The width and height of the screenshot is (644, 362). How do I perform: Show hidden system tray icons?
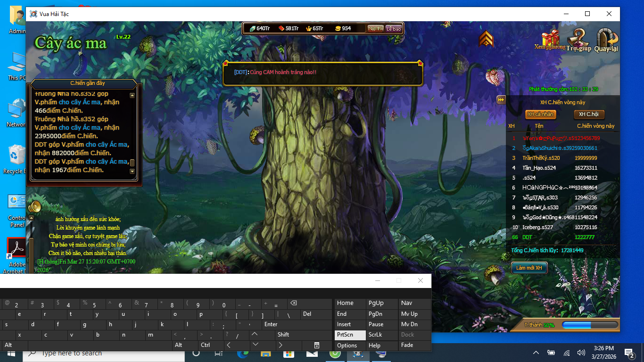click(536, 353)
